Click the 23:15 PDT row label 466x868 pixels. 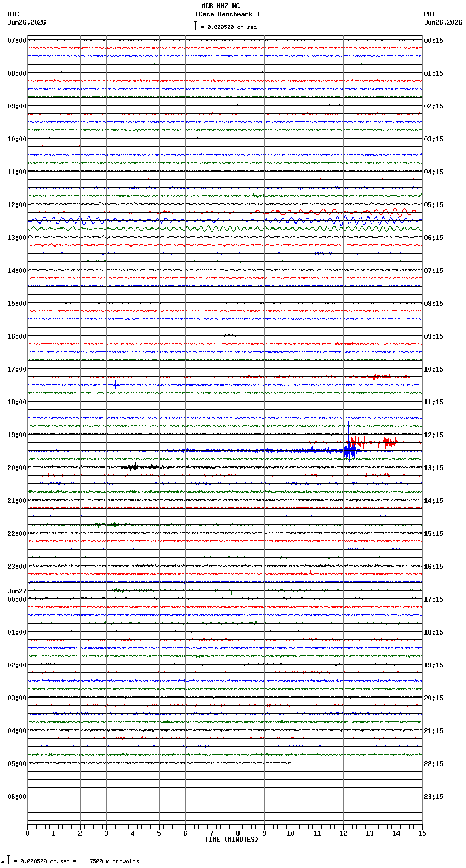pyautogui.click(x=434, y=797)
